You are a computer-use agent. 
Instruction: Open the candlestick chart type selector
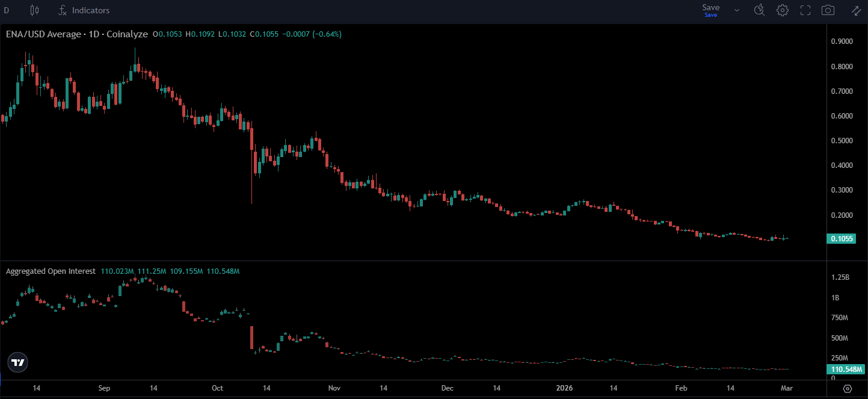(34, 10)
